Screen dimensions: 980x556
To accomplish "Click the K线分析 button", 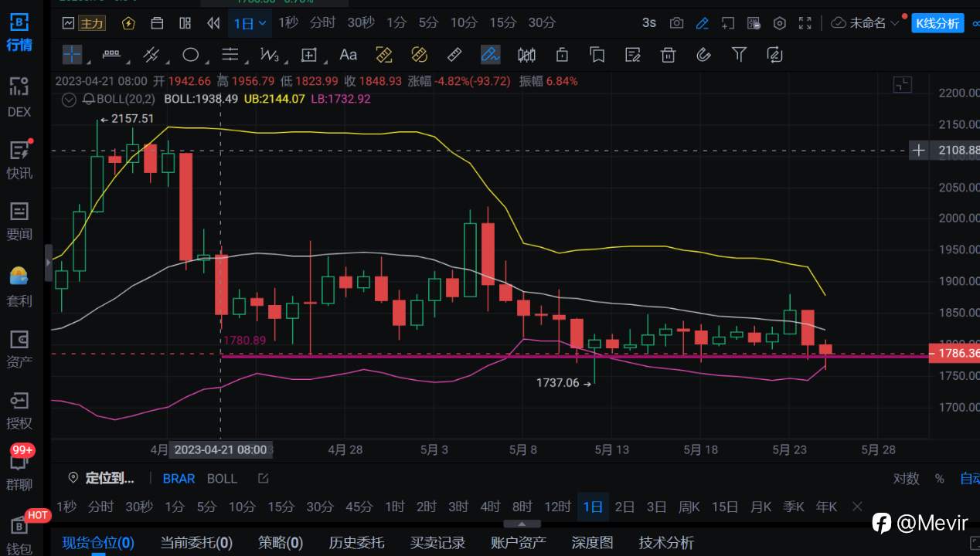I will 937,23.
